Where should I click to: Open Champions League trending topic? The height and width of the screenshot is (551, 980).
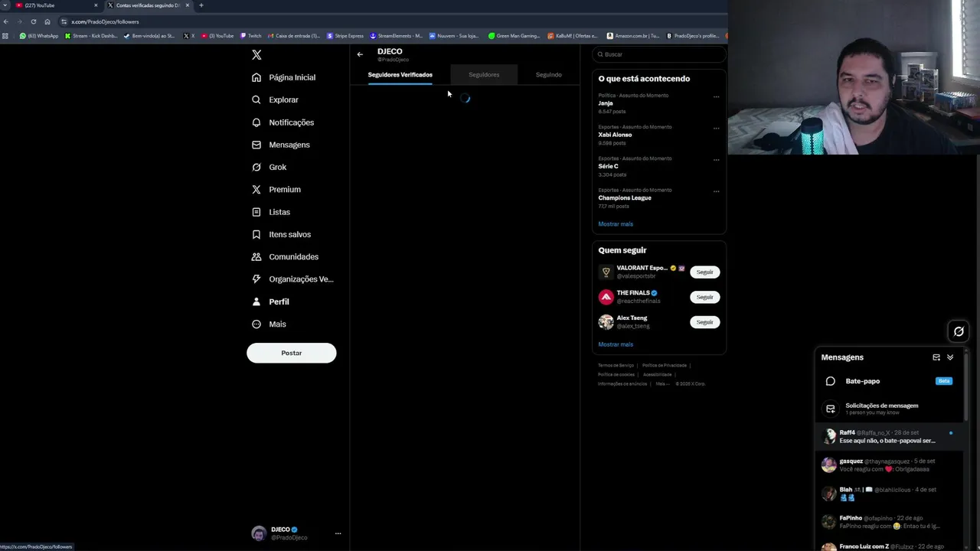658,198
